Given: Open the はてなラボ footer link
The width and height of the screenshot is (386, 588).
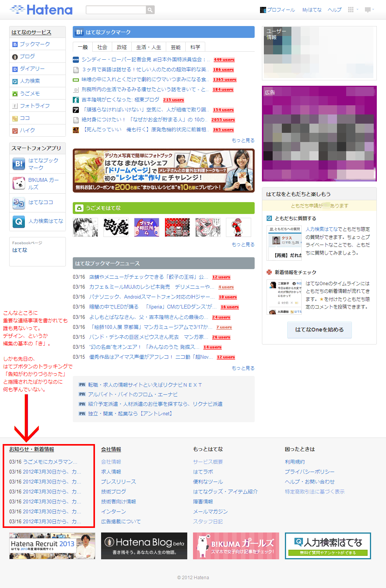Looking at the screenshot, I should [203, 472].
